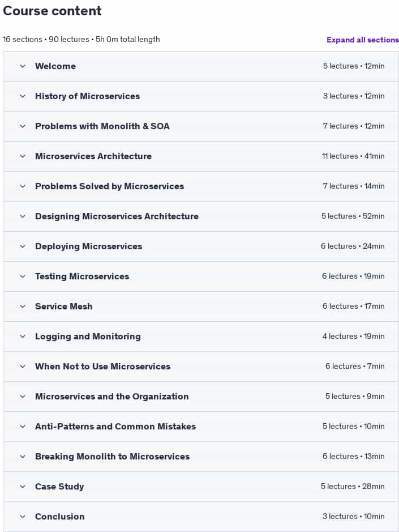Image resolution: width=399 pixels, height=532 pixels.
Task: Click chevron next to Logging and Monitoring
Action: tap(23, 337)
